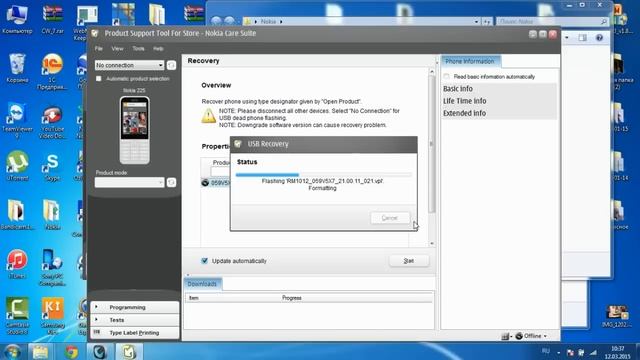Viewport: 640px width, 360px height.
Task: Select the Downloads tab
Action: point(202,284)
